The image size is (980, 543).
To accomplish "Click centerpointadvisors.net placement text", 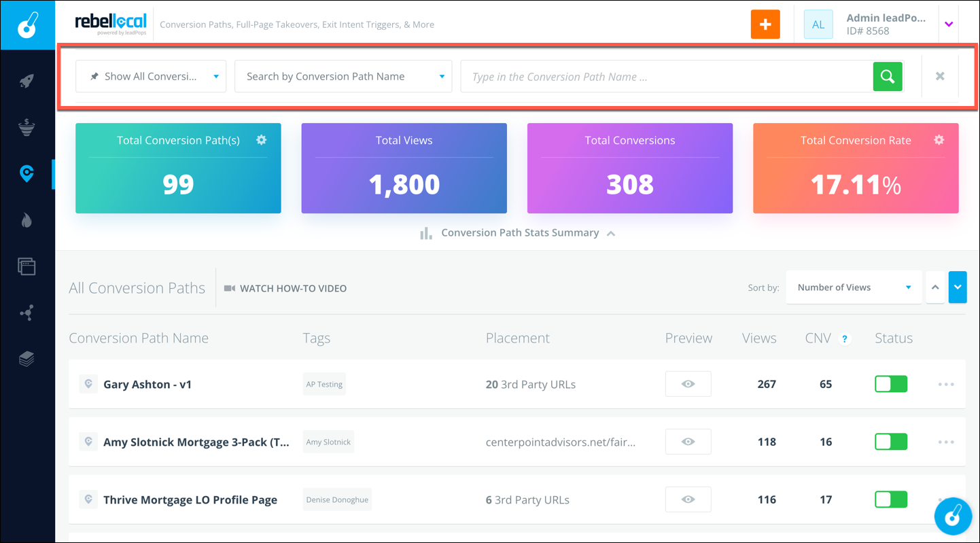I will [561, 442].
